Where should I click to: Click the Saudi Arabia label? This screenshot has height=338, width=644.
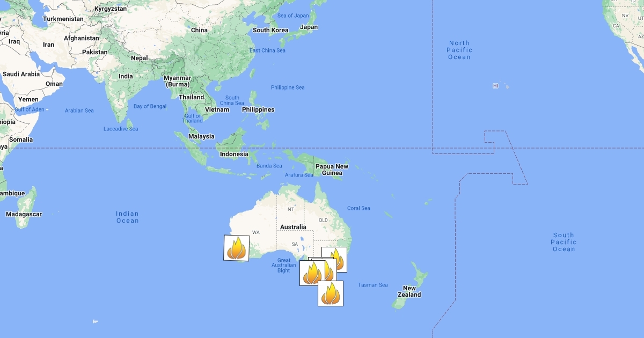[21, 74]
